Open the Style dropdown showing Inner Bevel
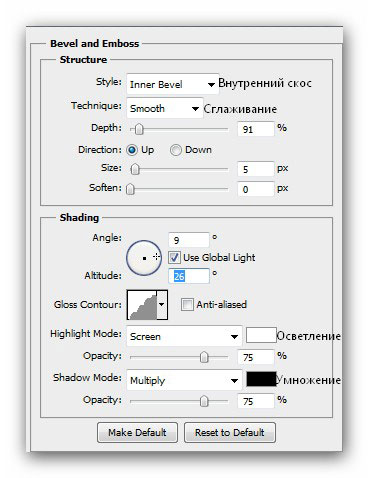370x478 pixels. pos(172,84)
